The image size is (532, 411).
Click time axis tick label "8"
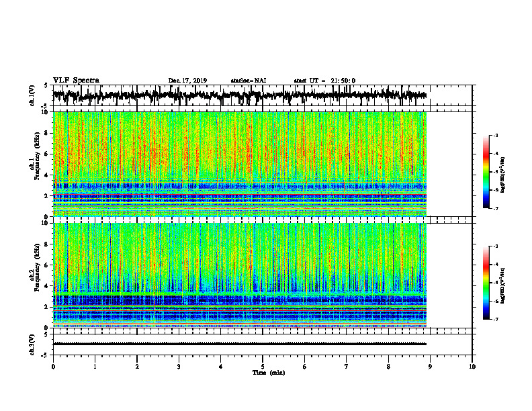click(x=388, y=367)
